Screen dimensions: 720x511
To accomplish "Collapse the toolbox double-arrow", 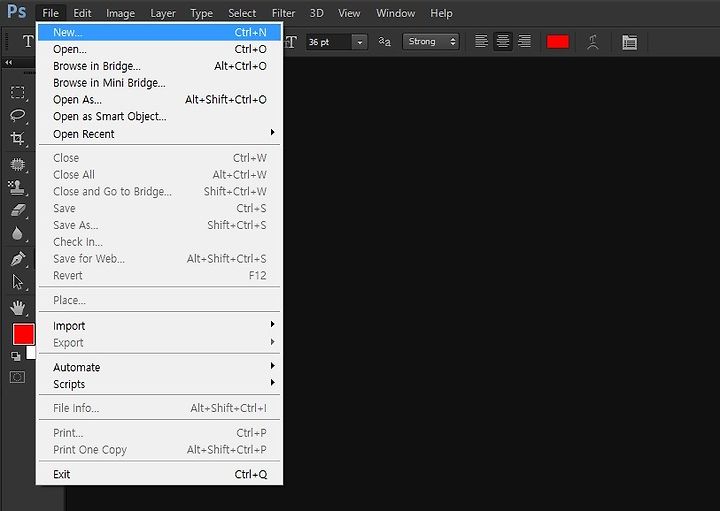I will pos(9,62).
